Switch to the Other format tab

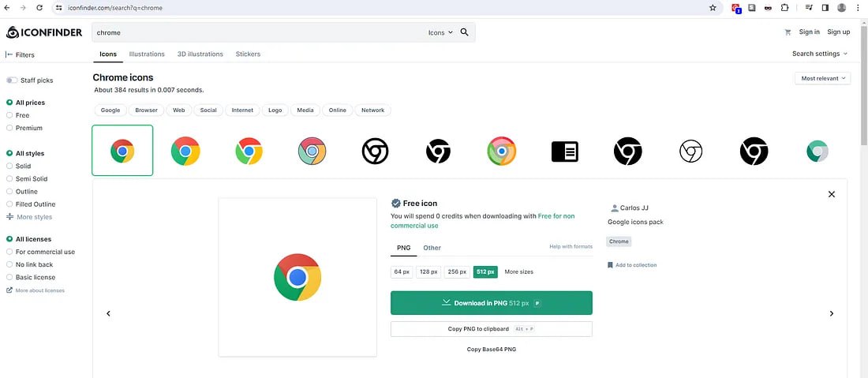coord(432,247)
